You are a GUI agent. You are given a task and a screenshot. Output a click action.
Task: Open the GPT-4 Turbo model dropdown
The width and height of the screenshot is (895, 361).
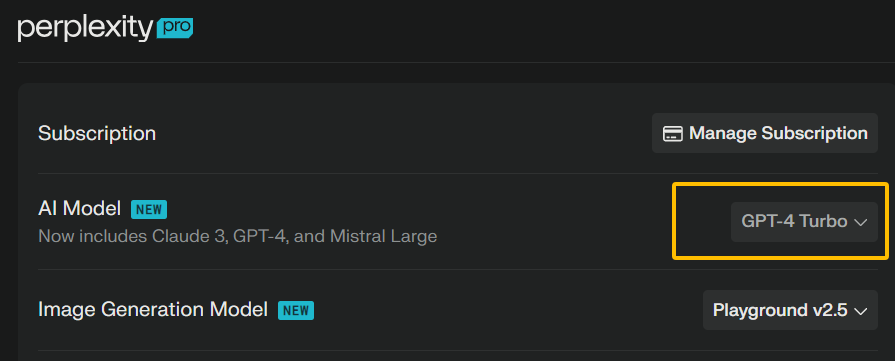coord(804,222)
